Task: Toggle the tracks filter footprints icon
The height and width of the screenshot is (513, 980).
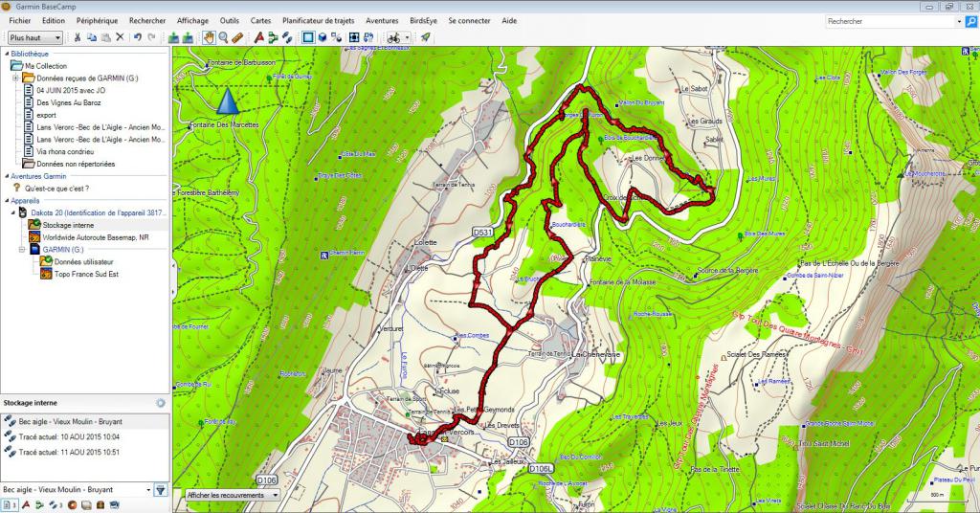Action: [56, 505]
